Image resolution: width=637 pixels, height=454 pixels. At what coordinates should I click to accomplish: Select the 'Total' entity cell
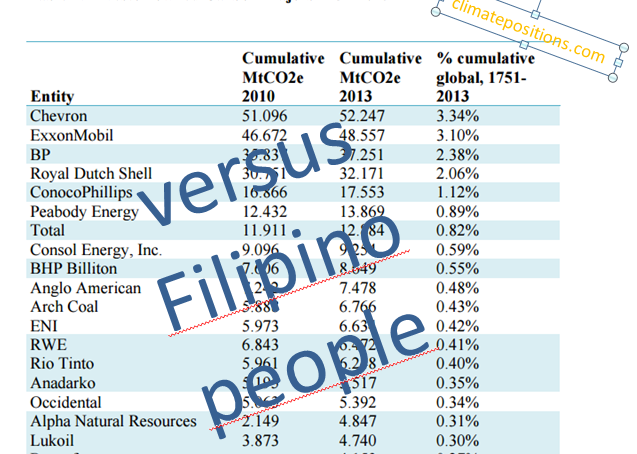(x=47, y=231)
